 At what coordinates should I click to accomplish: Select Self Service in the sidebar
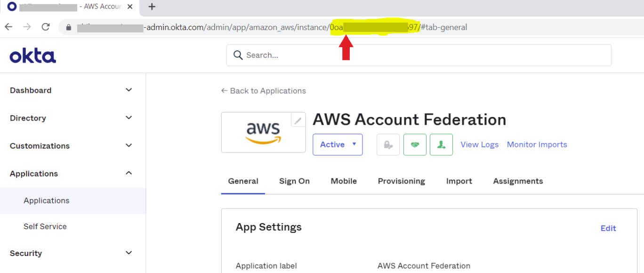click(45, 226)
